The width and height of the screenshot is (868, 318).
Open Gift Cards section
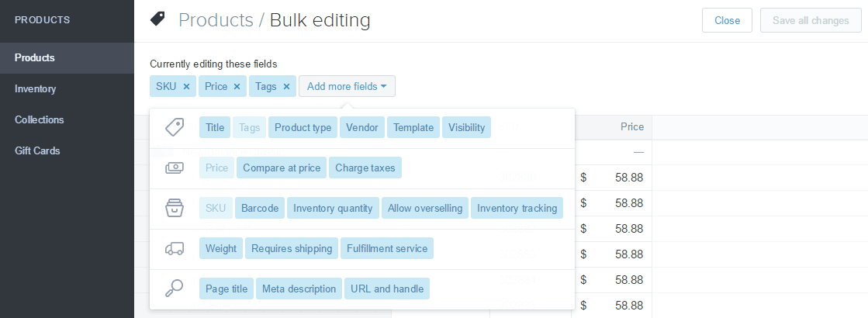tap(37, 150)
